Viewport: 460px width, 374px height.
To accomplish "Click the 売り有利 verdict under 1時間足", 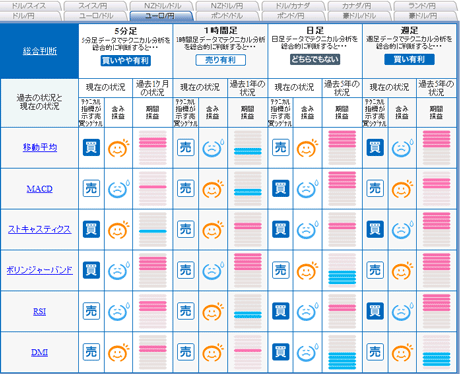I will coord(220,60).
